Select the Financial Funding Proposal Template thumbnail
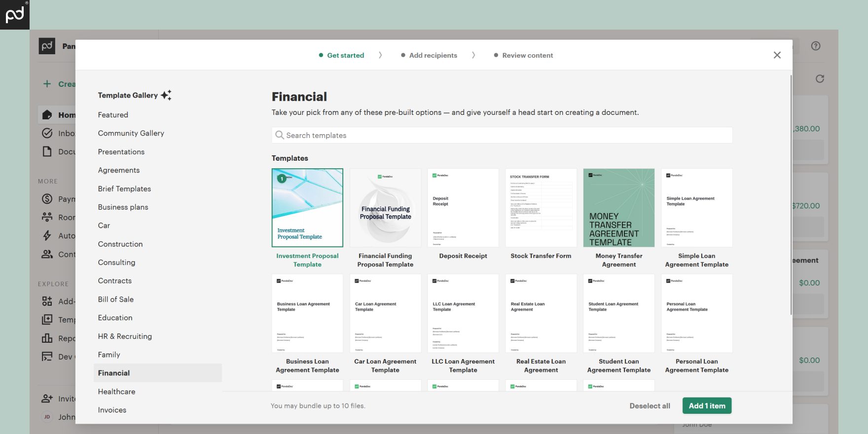Viewport: 868px width, 434px height. click(385, 208)
